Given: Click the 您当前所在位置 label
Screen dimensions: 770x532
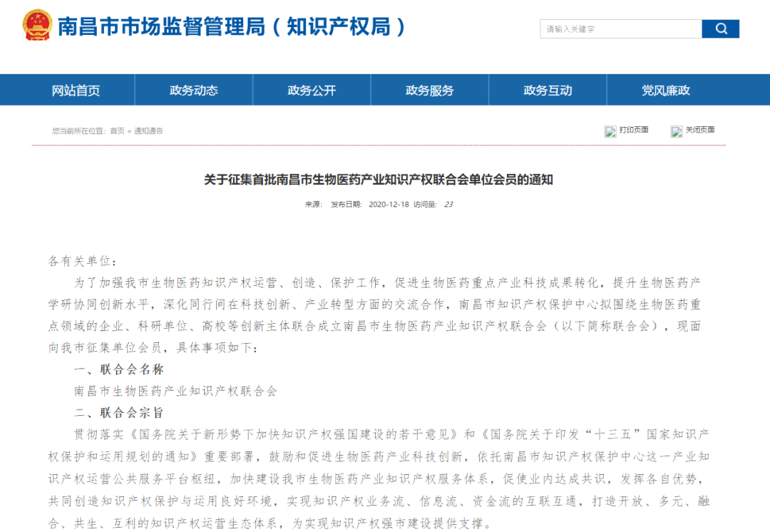Looking at the screenshot, I should click(78, 131).
